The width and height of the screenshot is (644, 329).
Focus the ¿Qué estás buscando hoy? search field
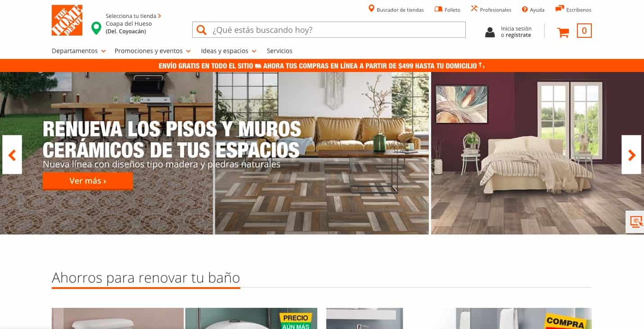329,30
